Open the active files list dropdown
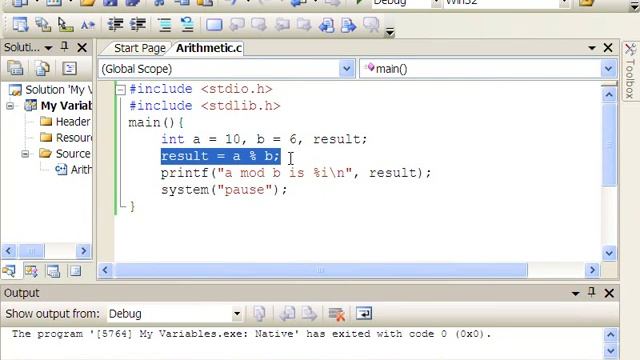Screen dimensions: 640x360 pos(592,48)
